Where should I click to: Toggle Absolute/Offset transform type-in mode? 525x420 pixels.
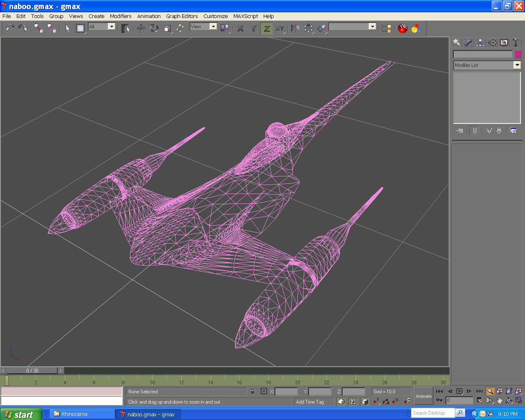pyautogui.click(x=264, y=391)
